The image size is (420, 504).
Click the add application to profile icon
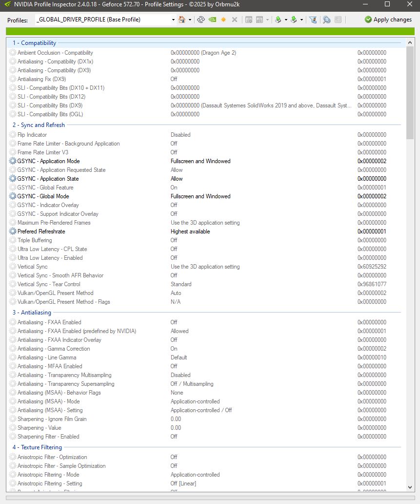[248, 20]
